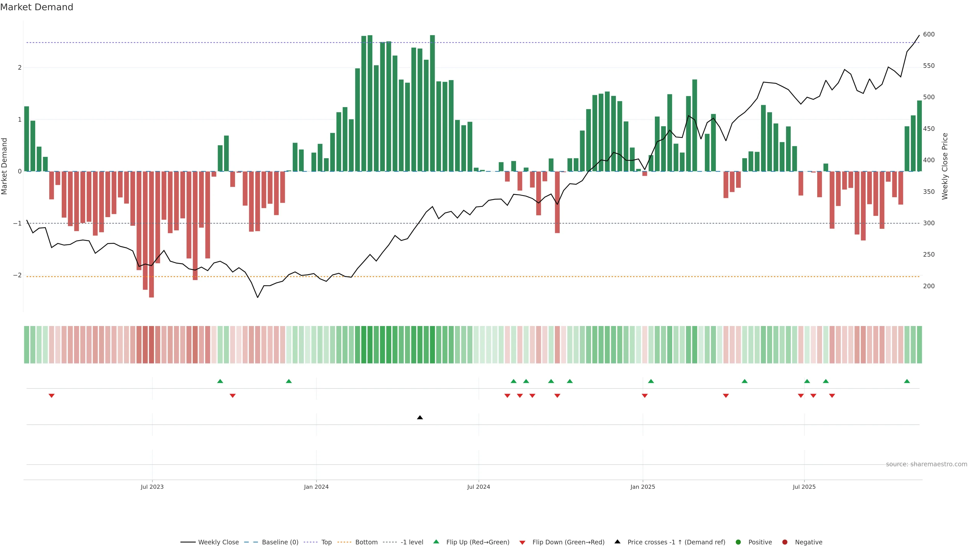The height and width of the screenshot is (551, 980).
Task: Click the green Positive legend dot
Action: click(x=738, y=542)
